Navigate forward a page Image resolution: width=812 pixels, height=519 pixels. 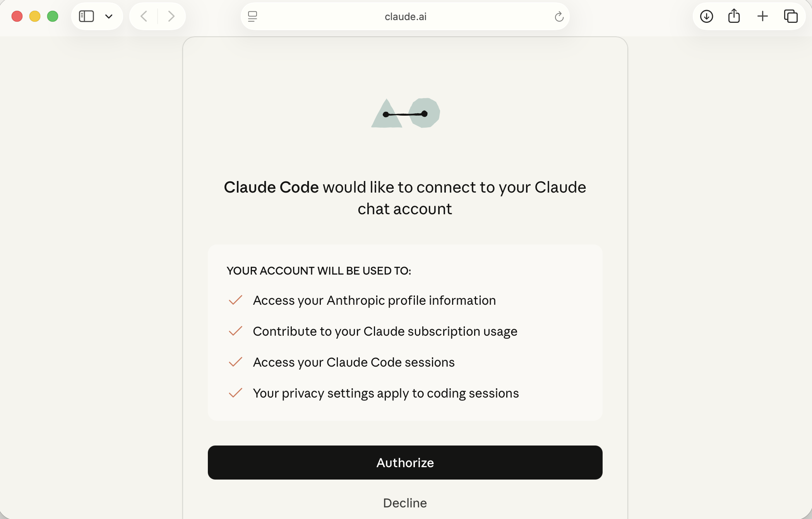[171, 16]
